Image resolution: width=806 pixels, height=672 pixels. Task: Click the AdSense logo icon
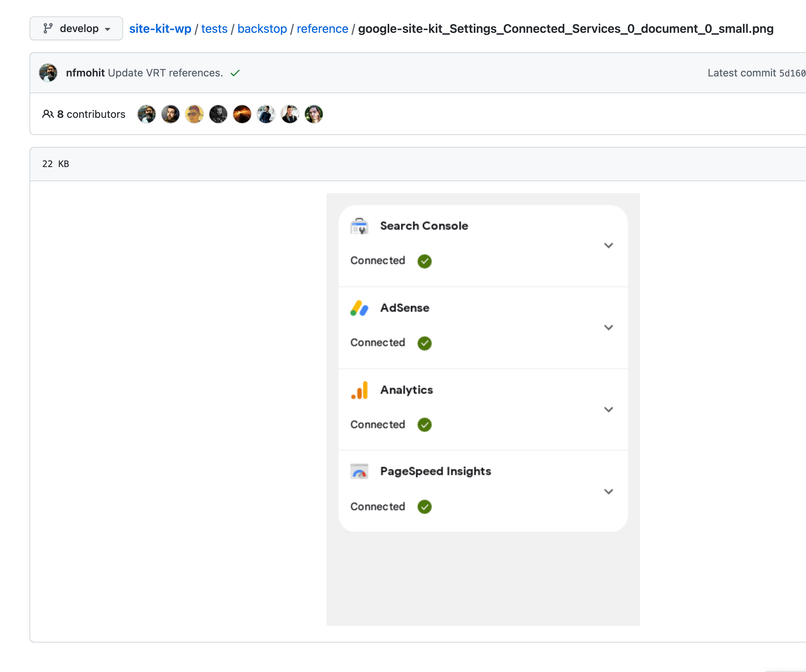click(359, 308)
